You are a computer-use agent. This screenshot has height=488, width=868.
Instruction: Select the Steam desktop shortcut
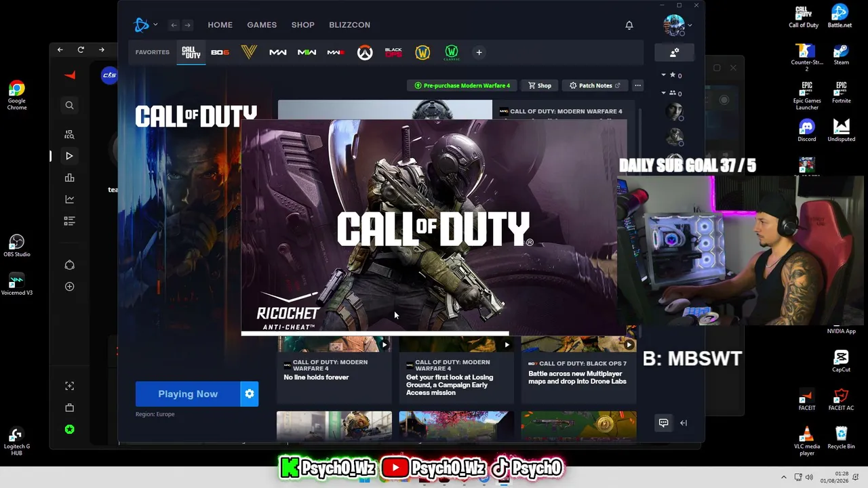[841, 54]
